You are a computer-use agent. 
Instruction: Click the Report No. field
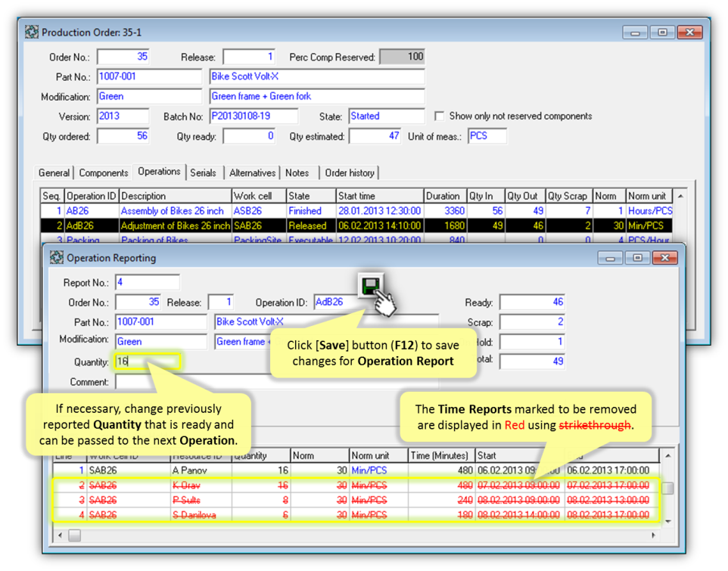tap(147, 282)
